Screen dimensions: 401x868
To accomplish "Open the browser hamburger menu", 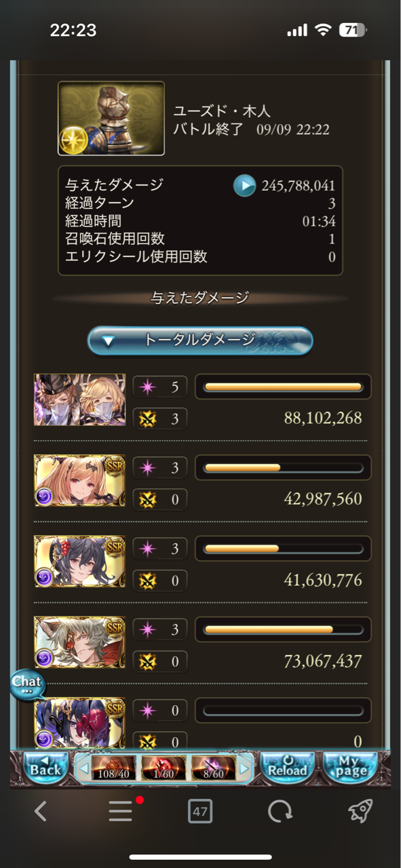I will 121,811.
